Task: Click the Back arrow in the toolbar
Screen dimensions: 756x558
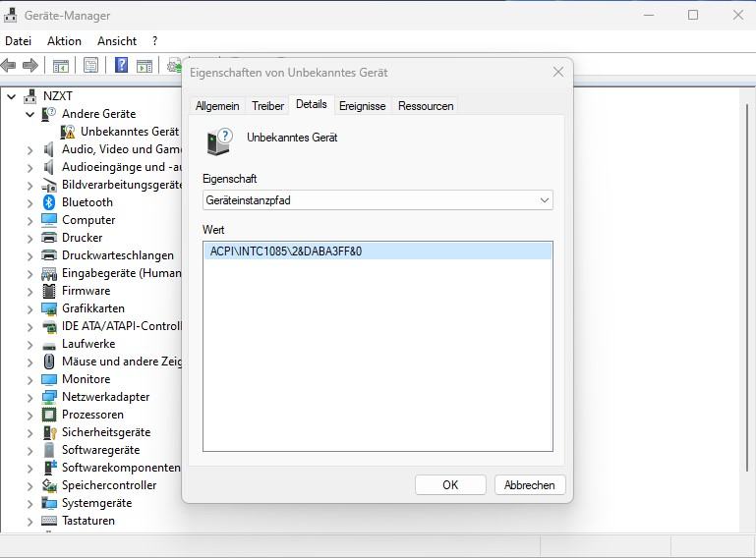Action: 9,65
